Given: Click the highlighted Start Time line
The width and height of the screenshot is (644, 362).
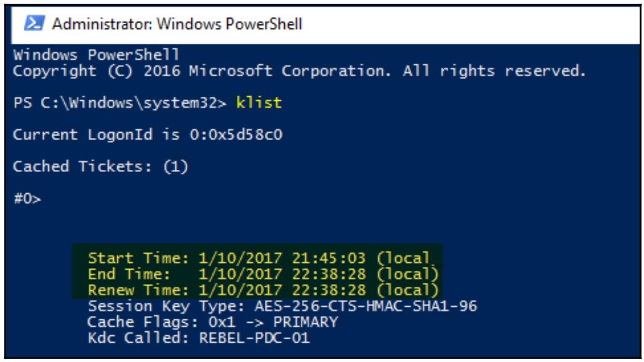Looking at the screenshot, I should [259, 258].
